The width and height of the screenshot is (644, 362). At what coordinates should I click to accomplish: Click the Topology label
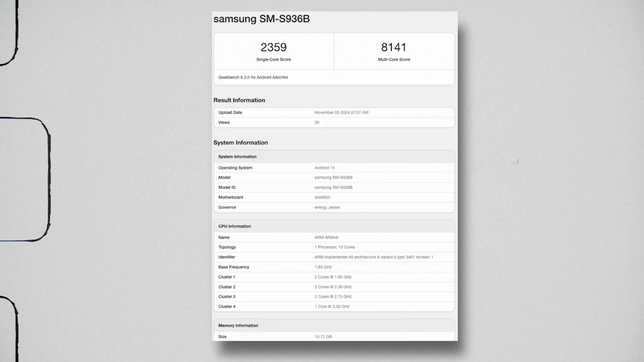point(227,247)
